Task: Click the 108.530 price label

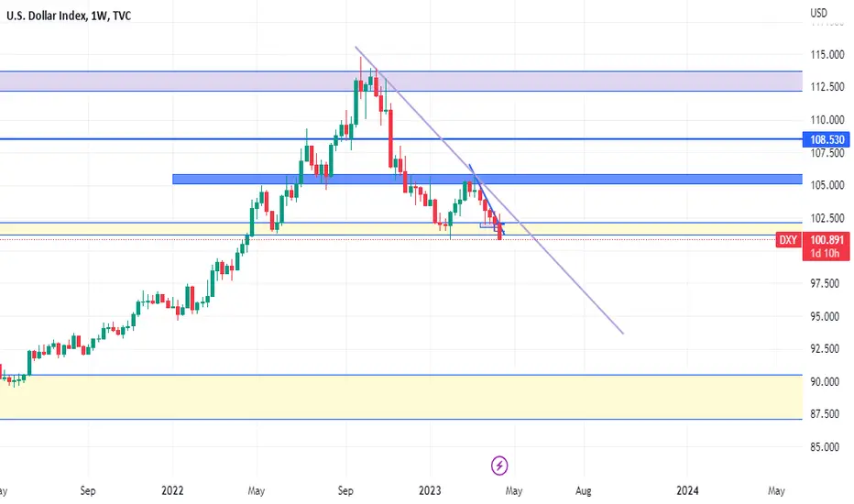Action: point(827,139)
